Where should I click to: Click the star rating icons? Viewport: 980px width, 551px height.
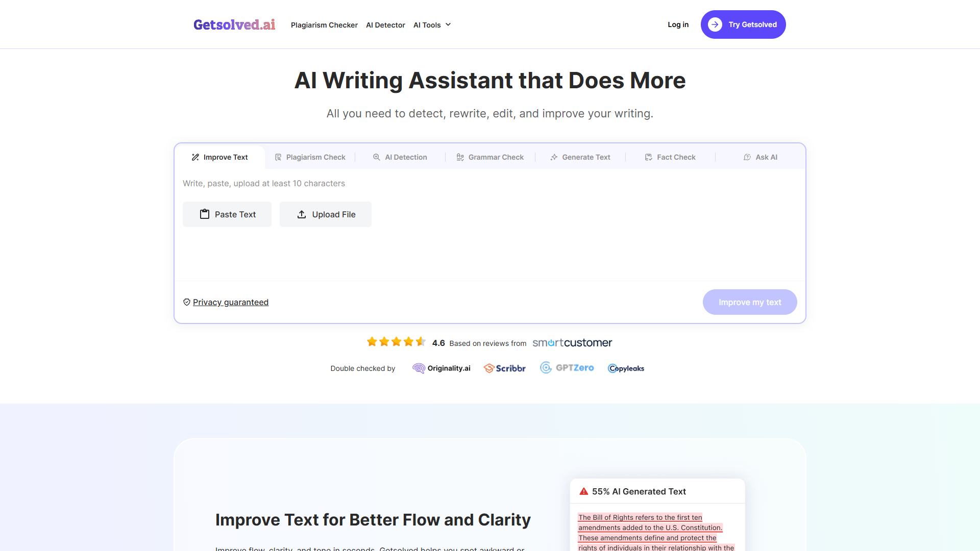[x=396, y=342]
